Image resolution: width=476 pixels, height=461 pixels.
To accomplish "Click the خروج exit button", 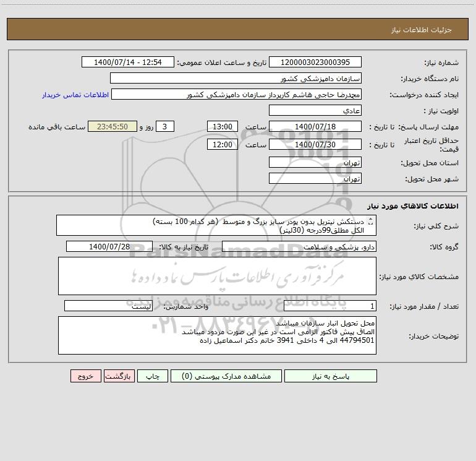I will (85, 376).
